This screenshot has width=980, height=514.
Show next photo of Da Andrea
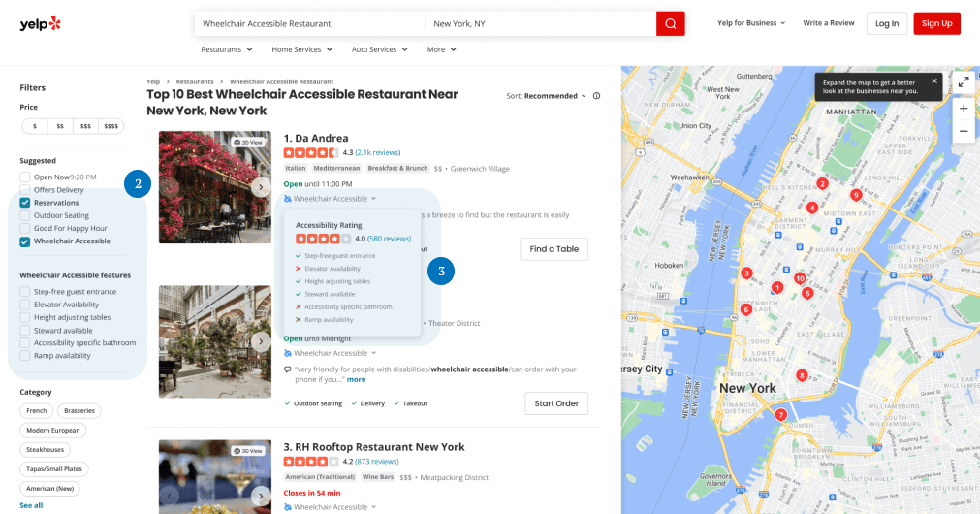(261, 187)
